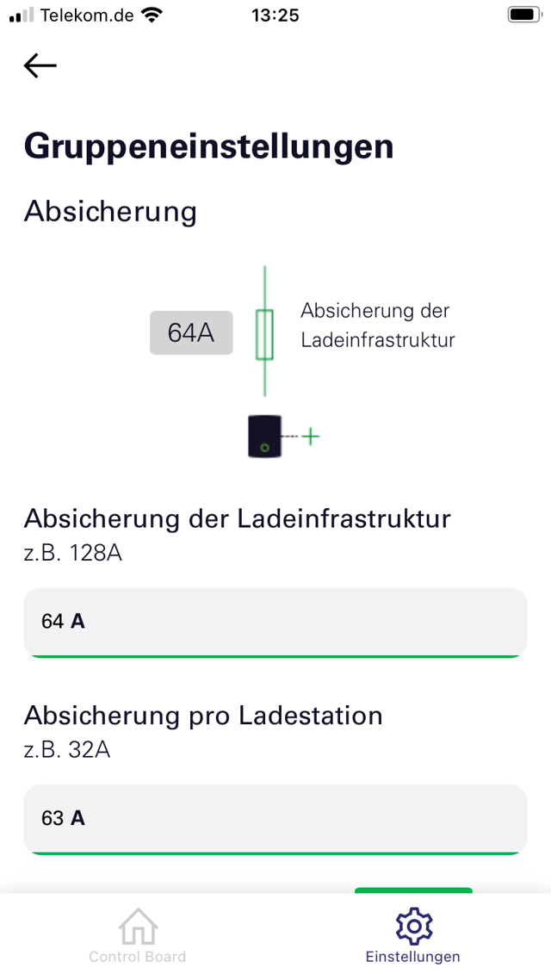The image size is (551, 980).
Task: Click the green fuse symbol in diagram
Action: (x=264, y=334)
